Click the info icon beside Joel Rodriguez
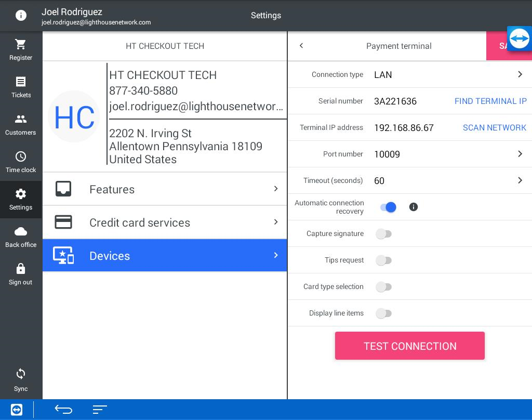 pos(21,16)
